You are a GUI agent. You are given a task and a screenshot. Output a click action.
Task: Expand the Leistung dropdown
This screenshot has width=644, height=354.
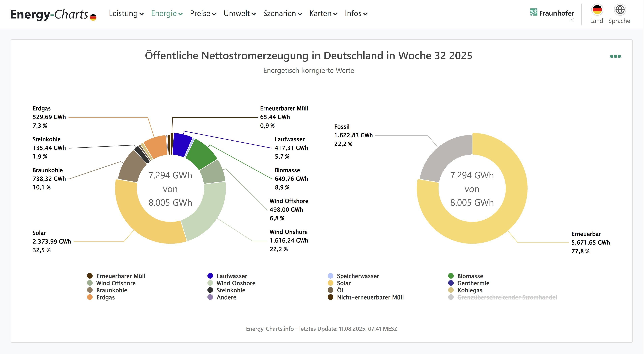[126, 14]
